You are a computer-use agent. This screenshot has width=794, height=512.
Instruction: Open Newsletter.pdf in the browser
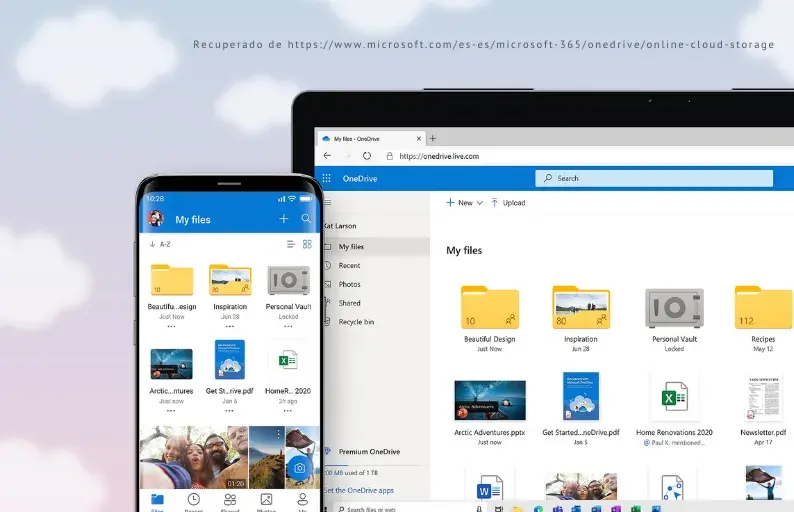point(764,399)
